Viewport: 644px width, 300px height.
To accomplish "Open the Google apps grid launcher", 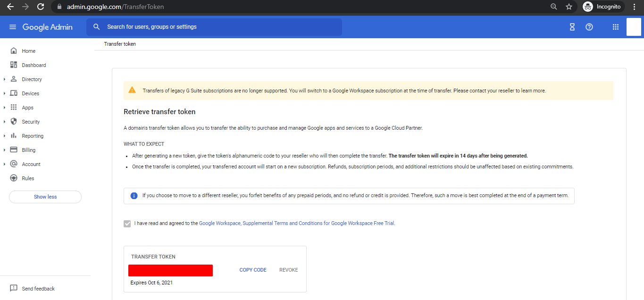I will coord(615,27).
